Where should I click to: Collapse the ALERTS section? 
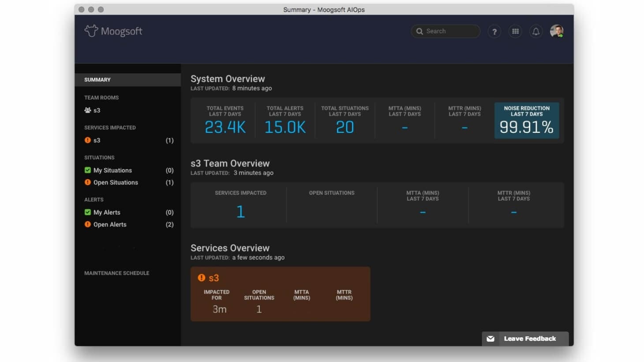pyautogui.click(x=94, y=200)
